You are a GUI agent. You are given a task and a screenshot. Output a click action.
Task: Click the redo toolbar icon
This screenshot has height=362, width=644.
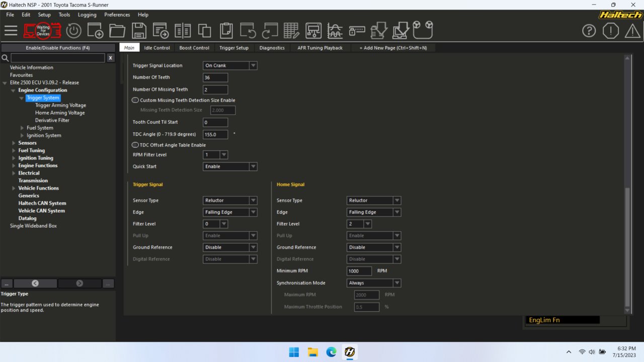coord(270,31)
